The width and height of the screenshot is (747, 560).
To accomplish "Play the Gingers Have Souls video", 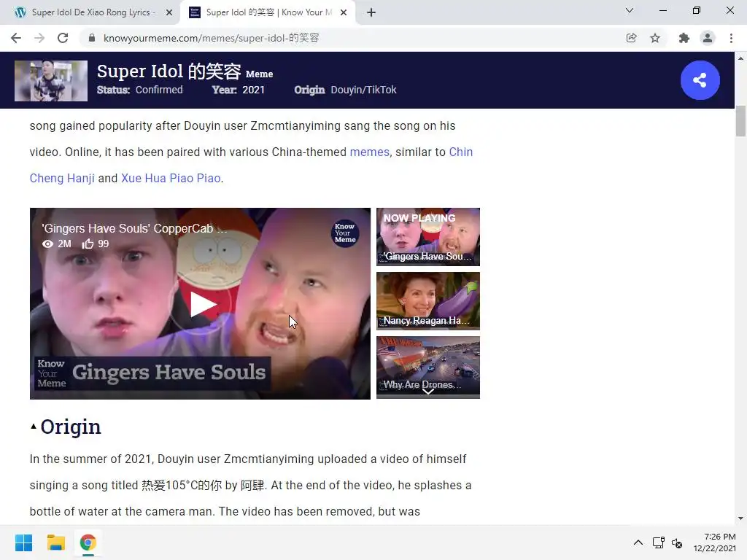I will tap(204, 304).
